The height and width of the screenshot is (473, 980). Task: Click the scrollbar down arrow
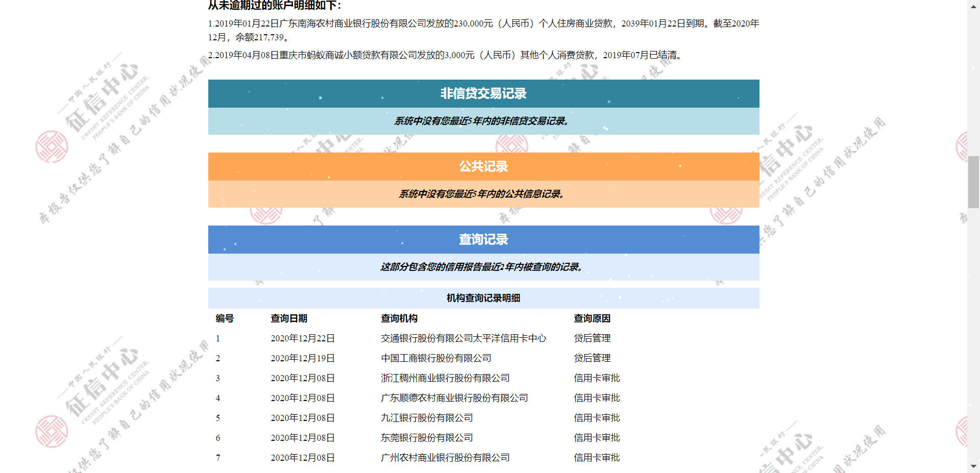click(973, 467)
